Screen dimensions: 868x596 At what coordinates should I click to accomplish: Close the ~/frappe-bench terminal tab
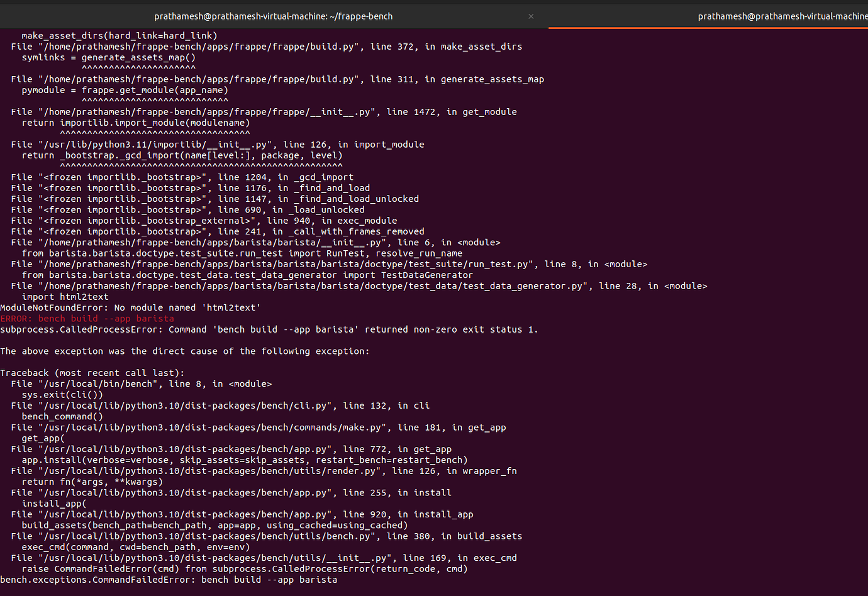point(531,16)
